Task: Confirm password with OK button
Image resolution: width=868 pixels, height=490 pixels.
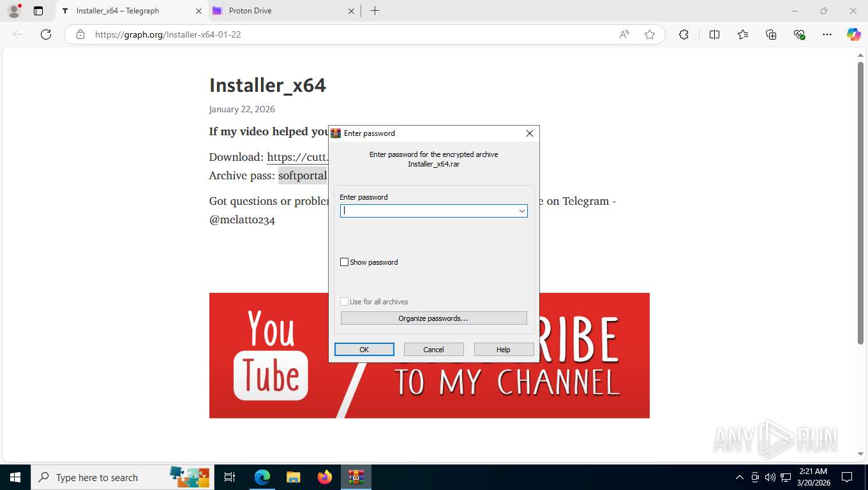Action: [x=364, y=350]
